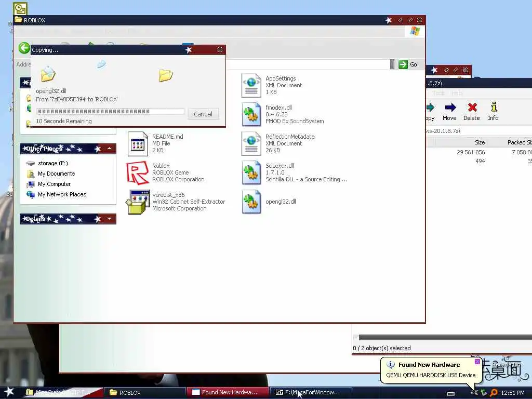Screen dimensions: 532x399
Task: Open the My Network Places link
Action: tap(62, 194)
